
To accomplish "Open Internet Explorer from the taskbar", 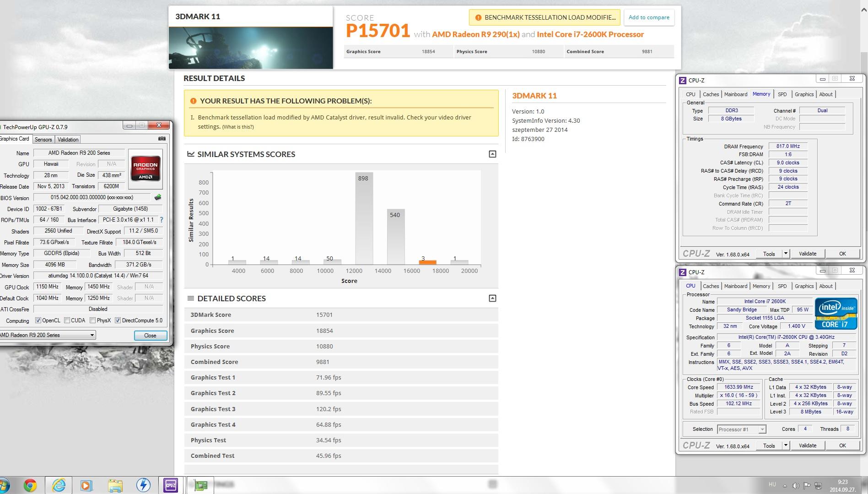I will (x=59, y=485).
